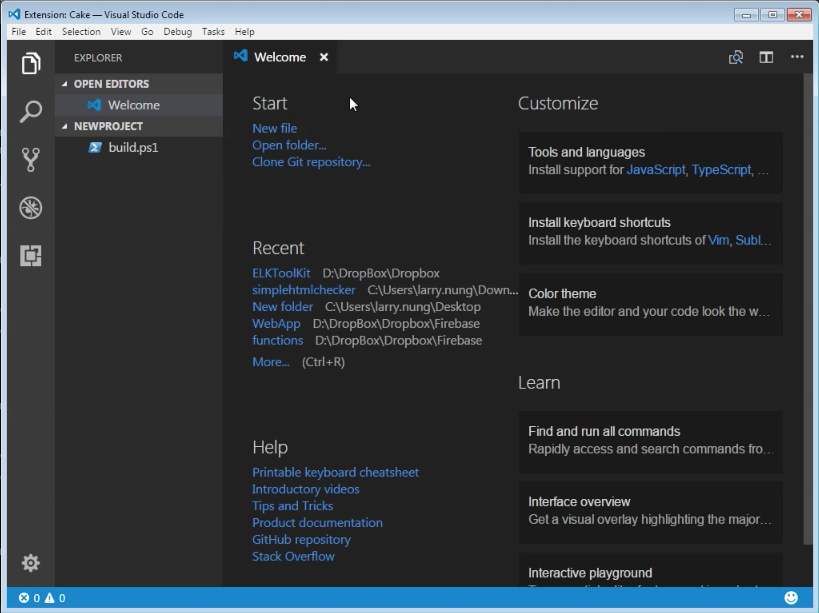This screenshot has width=819, height=613.
Task: Select Welcome in Open Editors list
Action: [139, 105]
